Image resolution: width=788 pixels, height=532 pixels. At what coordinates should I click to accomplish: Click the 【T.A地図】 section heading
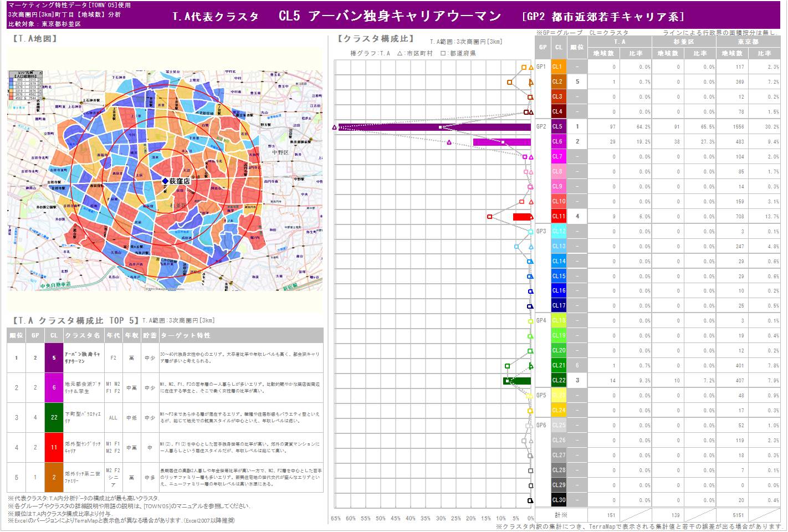click(34, 39)
